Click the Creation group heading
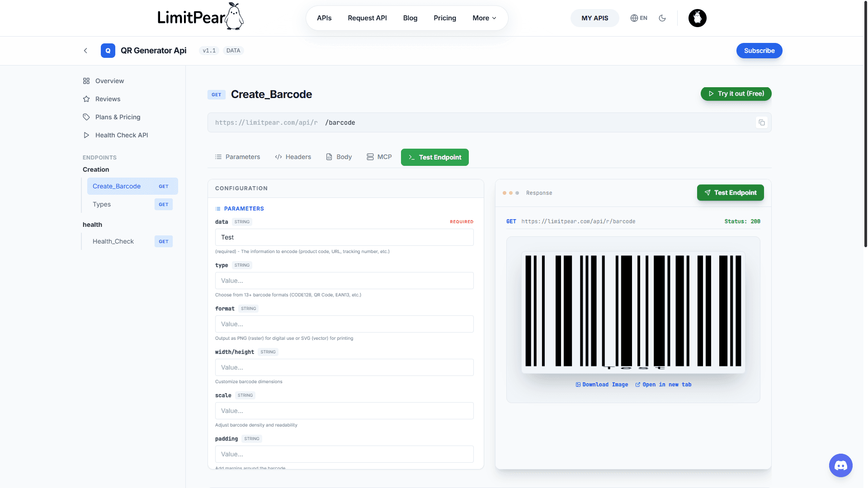868x488 pixels. (x=96, y=169)
